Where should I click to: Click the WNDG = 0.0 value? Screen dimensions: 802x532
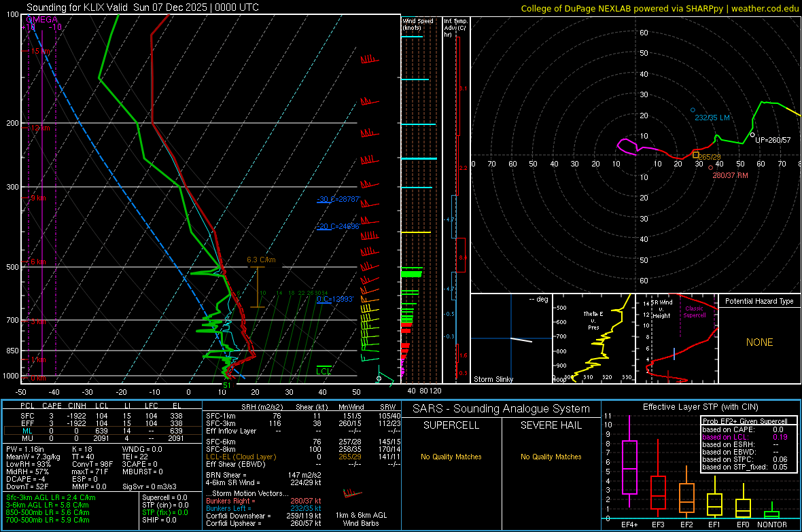point(142,449)
